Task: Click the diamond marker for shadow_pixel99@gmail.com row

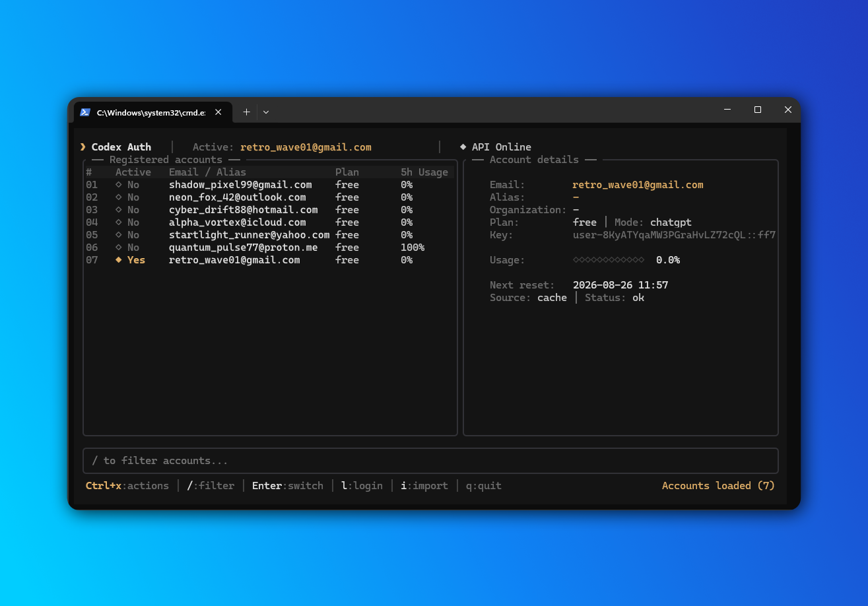Action: coord(119,185)
